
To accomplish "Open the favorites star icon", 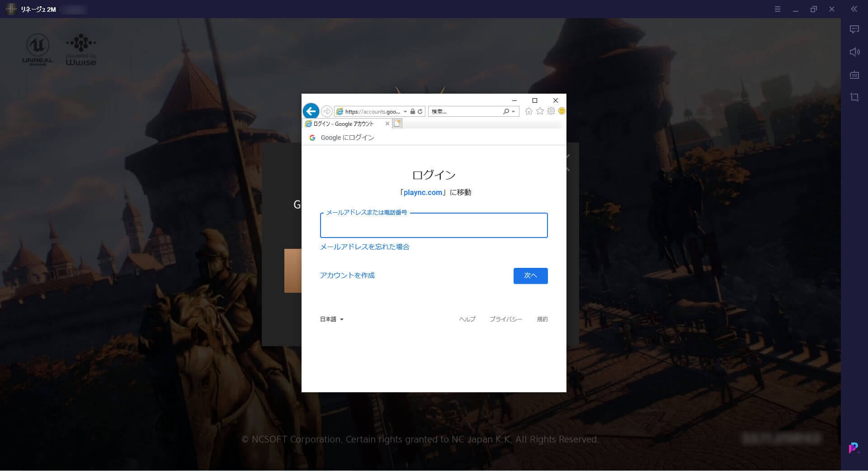I will coord(540,111).
